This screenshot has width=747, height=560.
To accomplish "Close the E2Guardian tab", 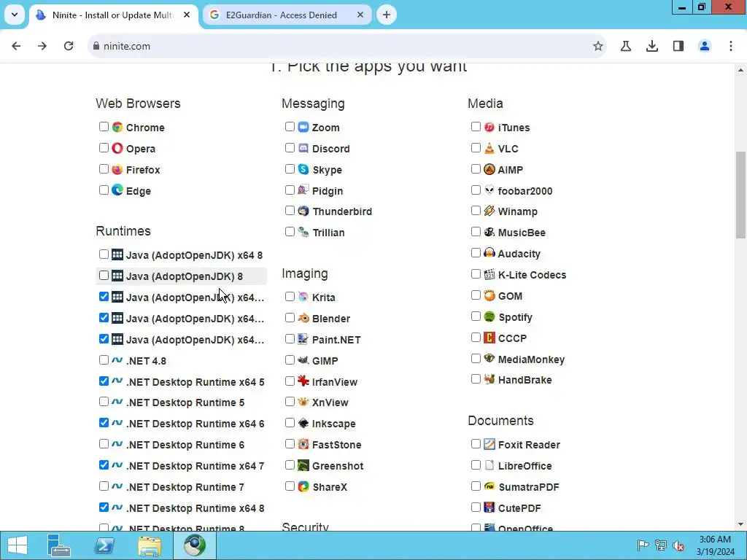I will tap(360, 15).
